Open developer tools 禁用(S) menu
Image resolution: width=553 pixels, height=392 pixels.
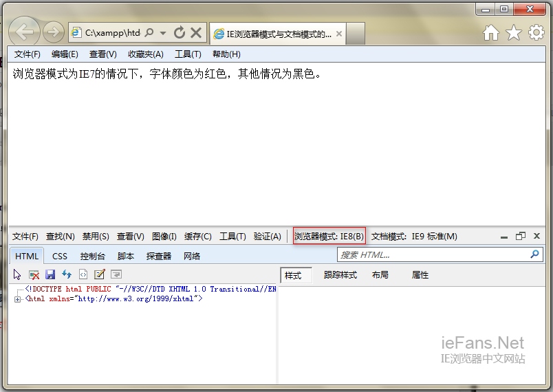point(96,236)
